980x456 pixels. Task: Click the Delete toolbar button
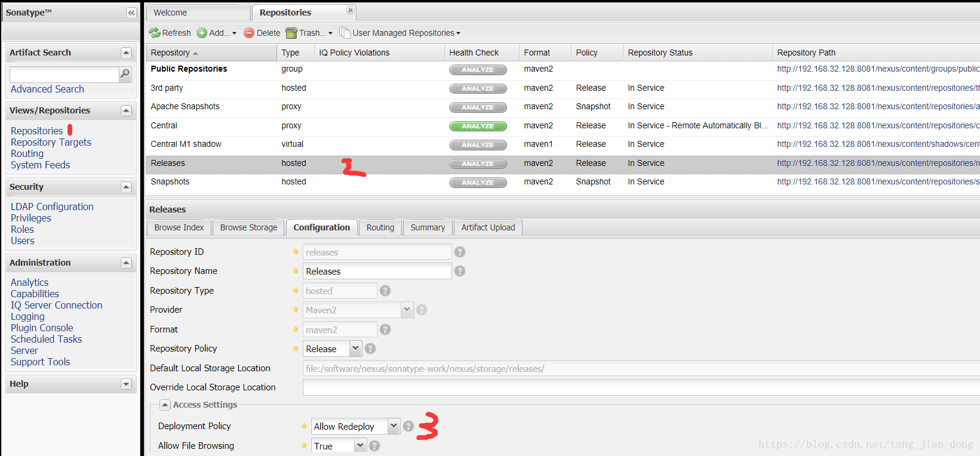pos(262,33)
